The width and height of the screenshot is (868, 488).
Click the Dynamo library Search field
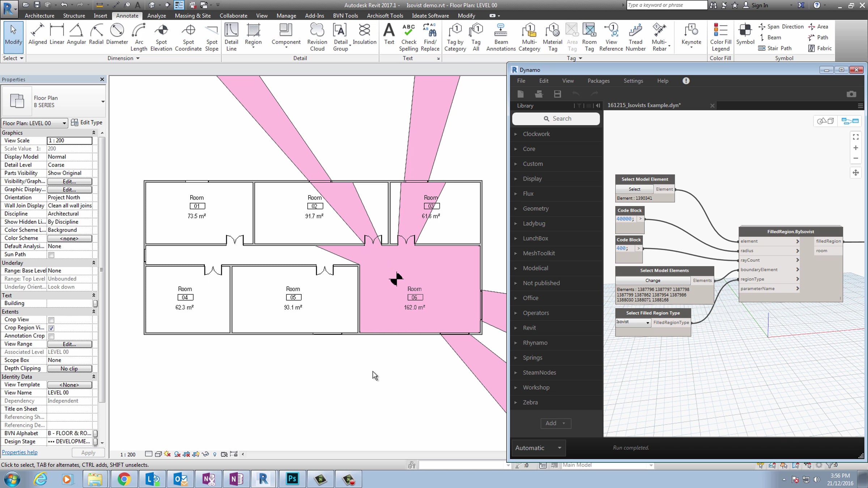pos(556,119)
